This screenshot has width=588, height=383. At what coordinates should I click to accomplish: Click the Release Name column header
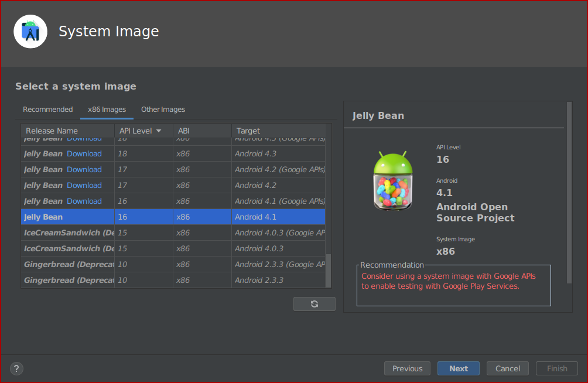(x=68, y=131)
